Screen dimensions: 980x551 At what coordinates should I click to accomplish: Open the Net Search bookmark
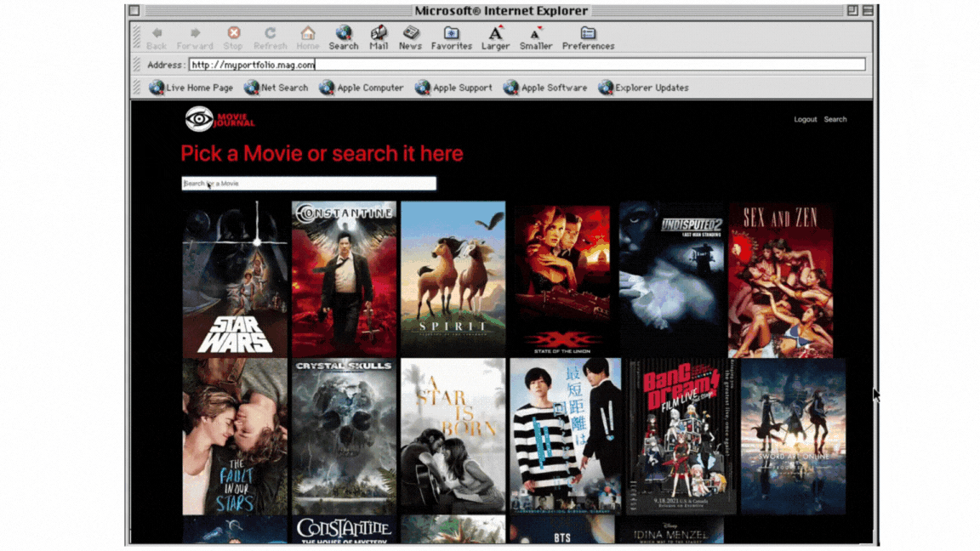click(x=276, y=88)
